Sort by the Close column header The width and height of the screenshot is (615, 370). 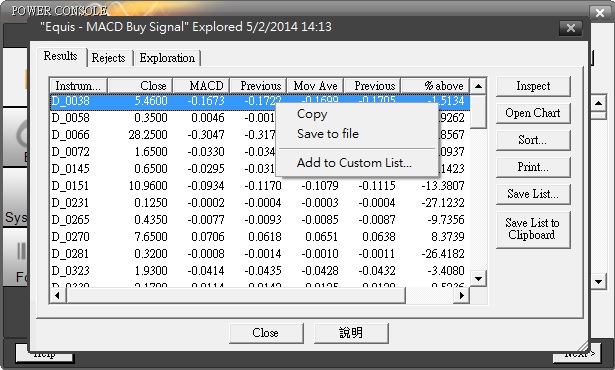140,86
